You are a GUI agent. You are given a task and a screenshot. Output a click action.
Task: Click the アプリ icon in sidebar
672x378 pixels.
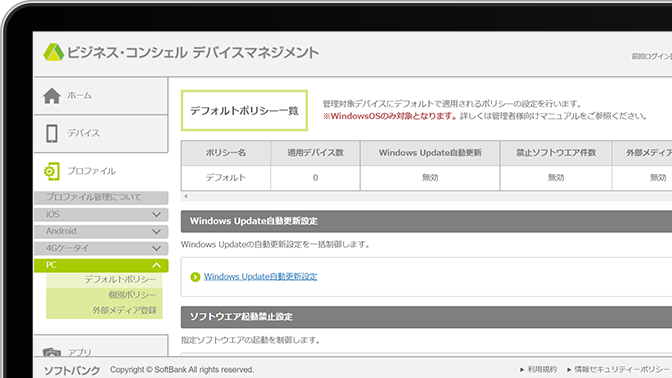52,352
